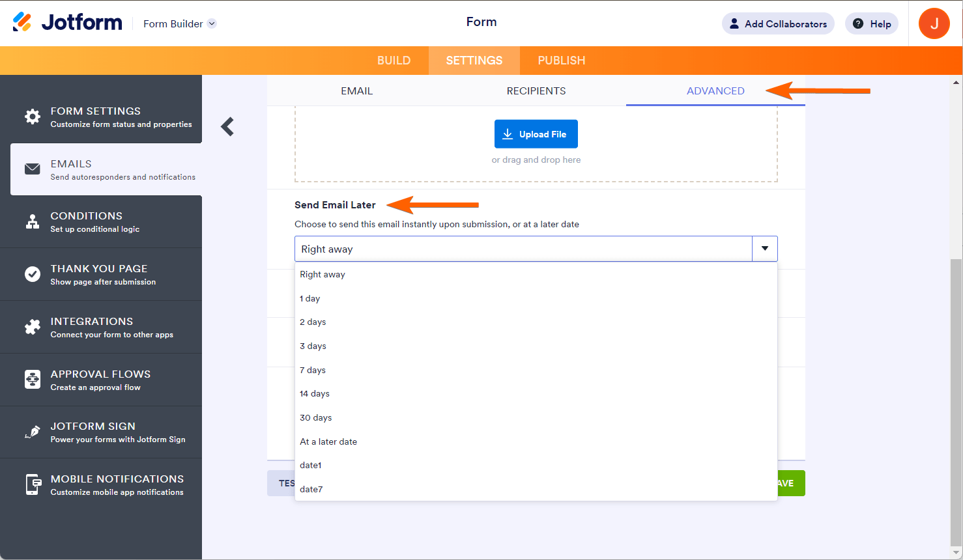Open the user avatar menu

pyautogui.click(x=934, y=23)
